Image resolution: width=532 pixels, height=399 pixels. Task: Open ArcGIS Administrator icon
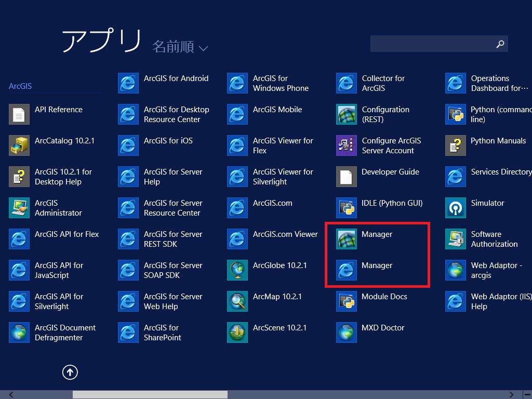click(19, 208)
